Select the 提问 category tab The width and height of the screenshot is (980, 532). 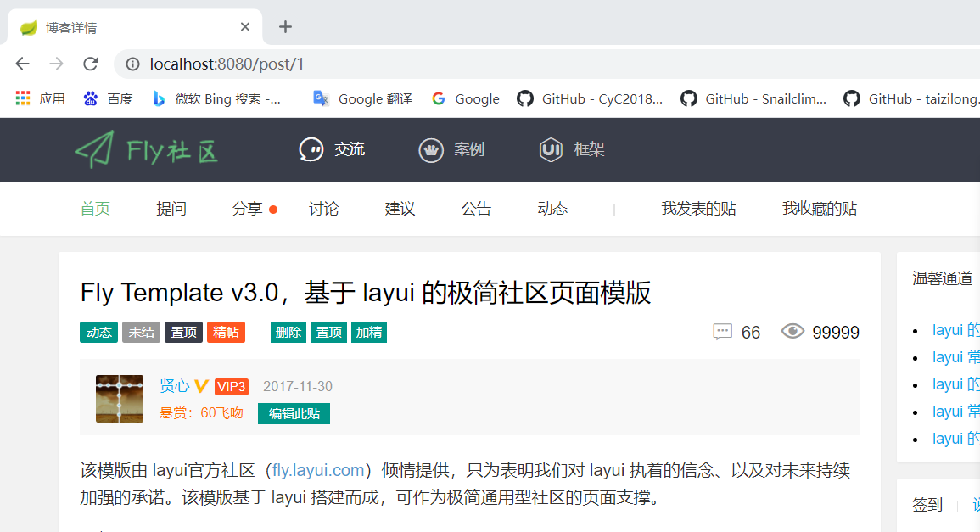(x=171, y=209)
